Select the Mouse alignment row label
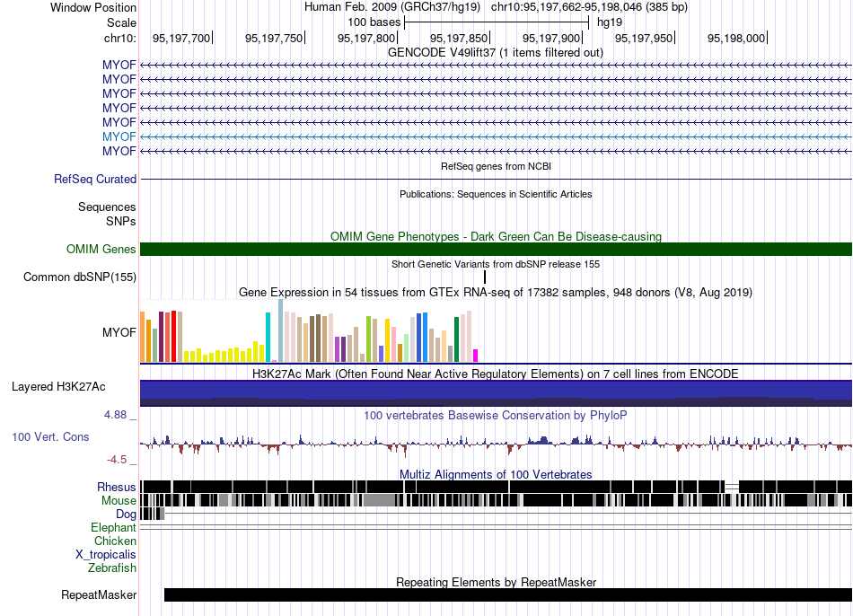Screen dimensions: 853x616 click(x=119, y=501)
